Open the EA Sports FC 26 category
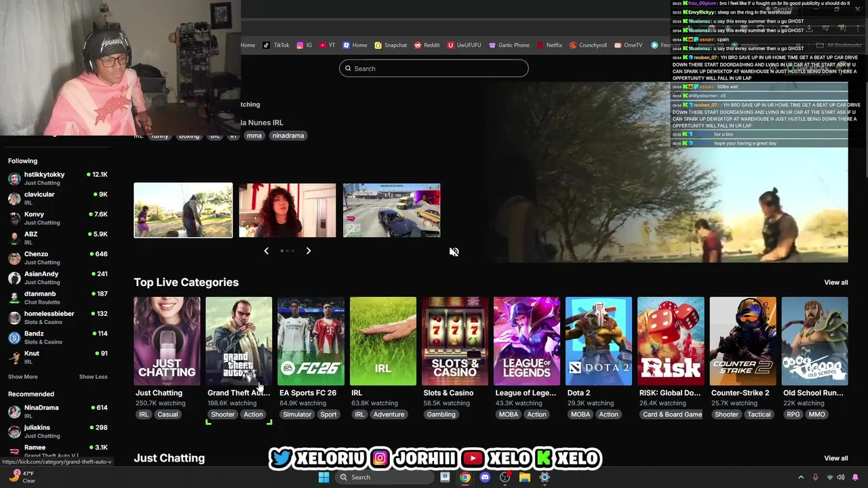This screenshot has height=488, width=868. [311, 341]
